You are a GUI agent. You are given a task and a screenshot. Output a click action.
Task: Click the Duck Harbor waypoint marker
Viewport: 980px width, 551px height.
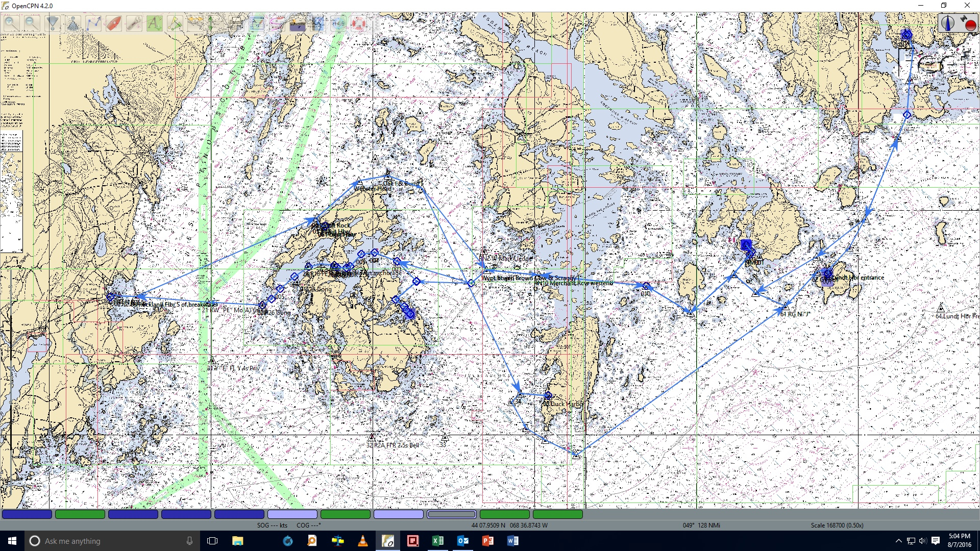pyautogui.click(x=548, y=396)
